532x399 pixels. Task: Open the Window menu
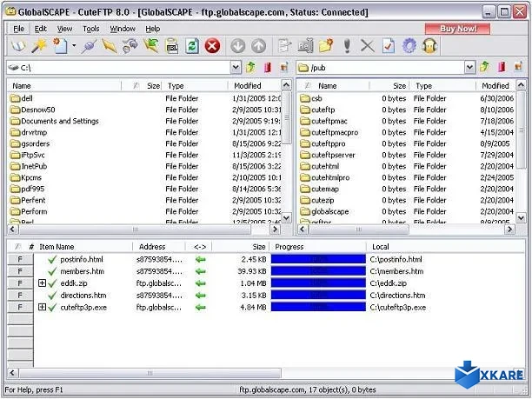point(123,29)
